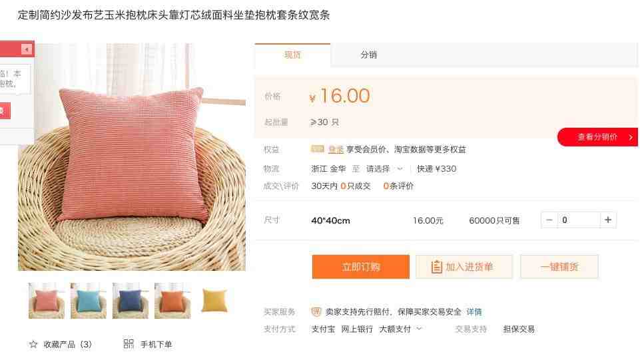The width and height of the screenshot is (644, 358).
Task: Decrease quantity with the minus button
Action: pos(549,220)
